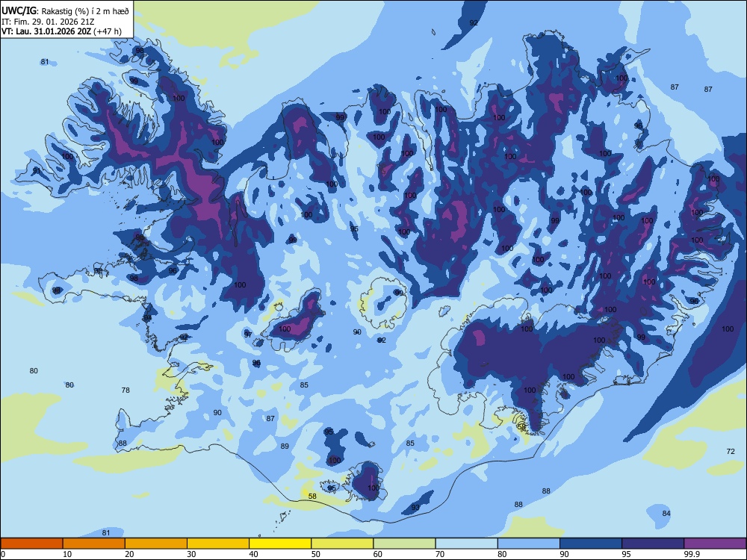Image resolution: width=747 pixels, height=560 pixels.
Task: Click the 10–20 orange legend swatch
Action: click(x=94, y=544)
